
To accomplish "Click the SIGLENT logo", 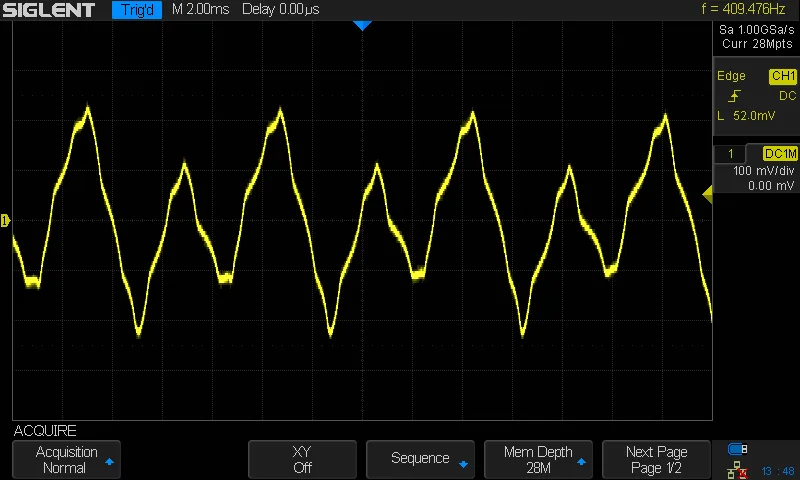I will tap(48, 10).
